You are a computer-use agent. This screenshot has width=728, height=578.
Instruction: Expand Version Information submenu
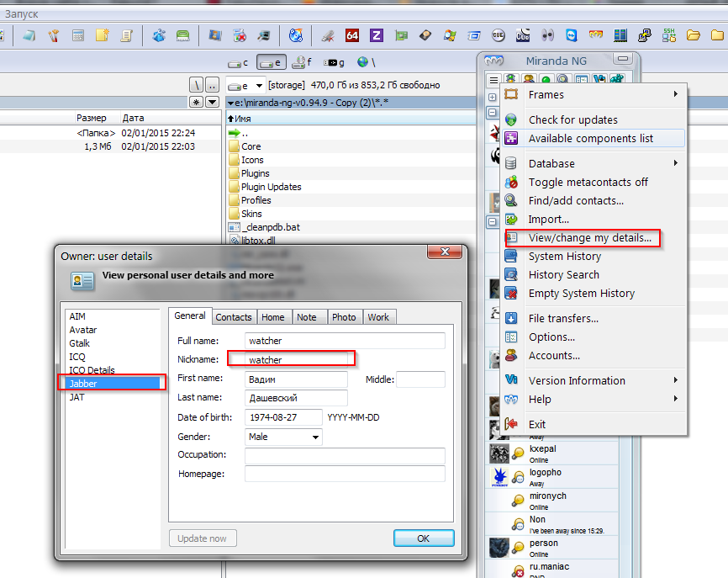(x=593, y=380)
